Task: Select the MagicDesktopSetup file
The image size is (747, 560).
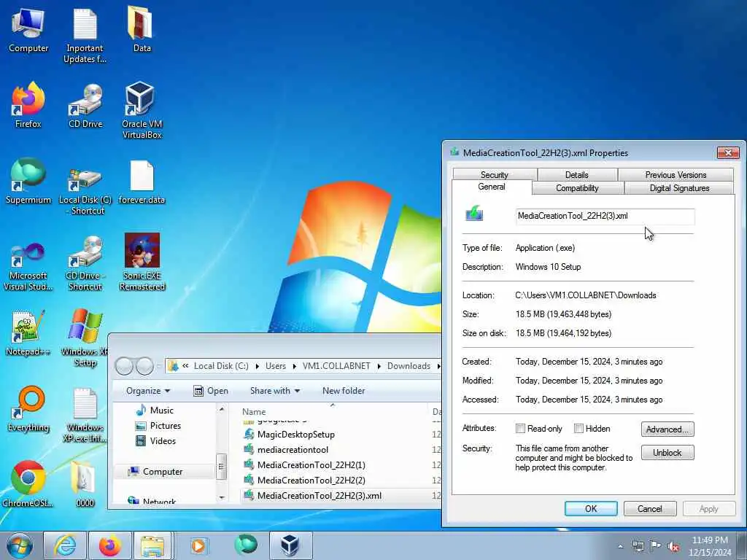Action: pyautogui.click(x=296, y=435)
